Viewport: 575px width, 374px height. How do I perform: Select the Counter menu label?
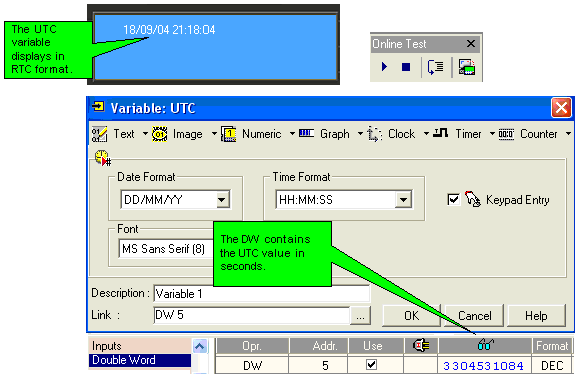tap(539, 134)
